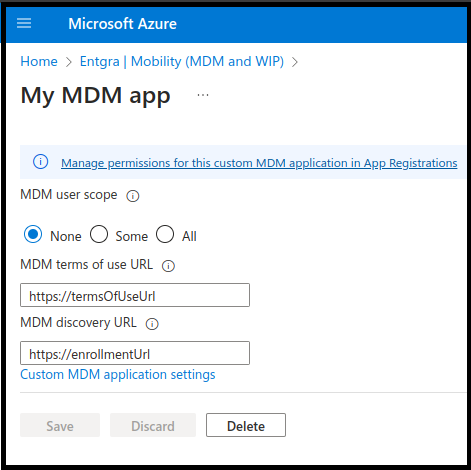Viewport: 471px width, 470px height.
Task: Select None for MDM user scope
Action: coord(33,234)
